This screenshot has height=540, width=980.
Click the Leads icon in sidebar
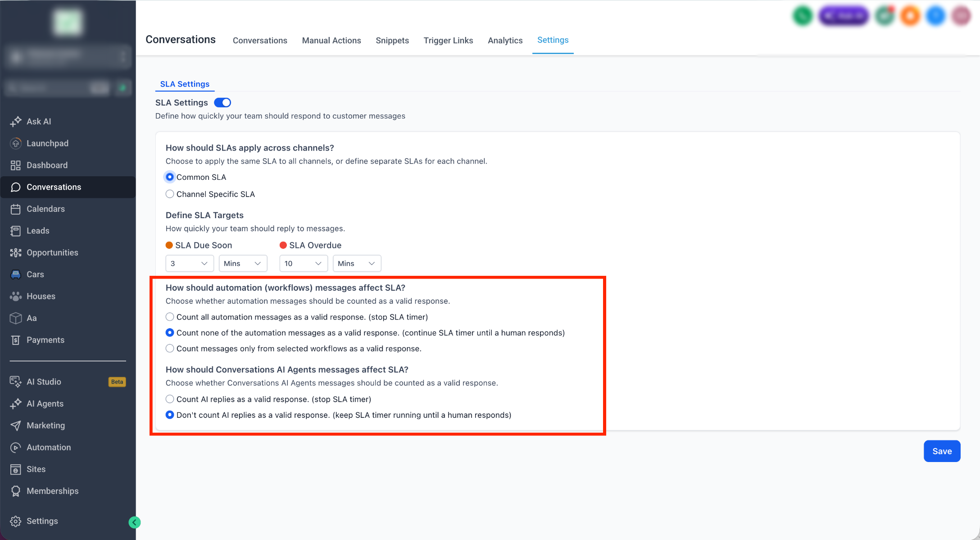(x=16, y=231)
